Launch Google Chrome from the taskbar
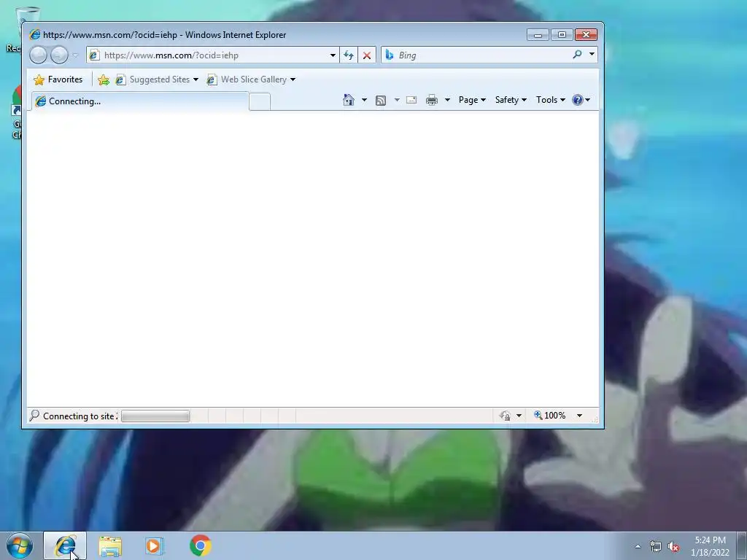 point(201,545)
